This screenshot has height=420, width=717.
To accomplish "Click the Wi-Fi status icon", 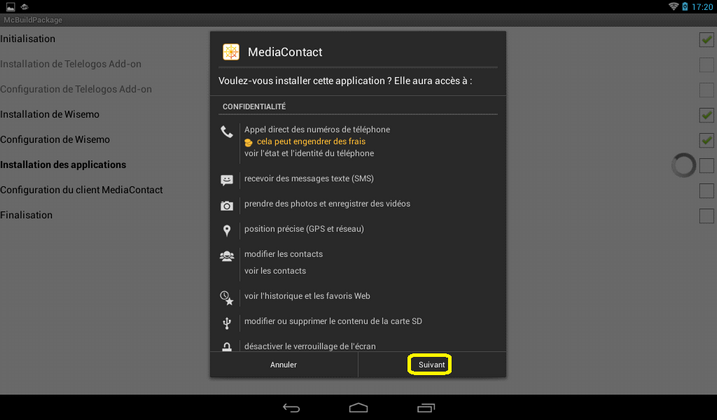I will 673,6.
